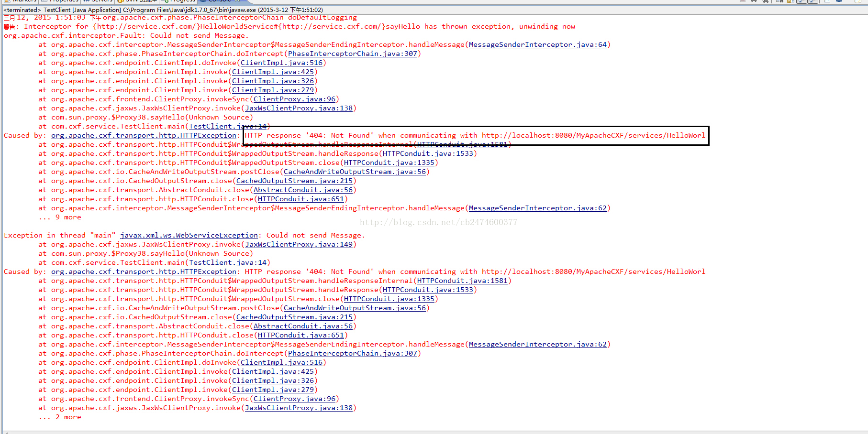Click the 'Exception in thread "main"' text

click(x=60, y=235)
